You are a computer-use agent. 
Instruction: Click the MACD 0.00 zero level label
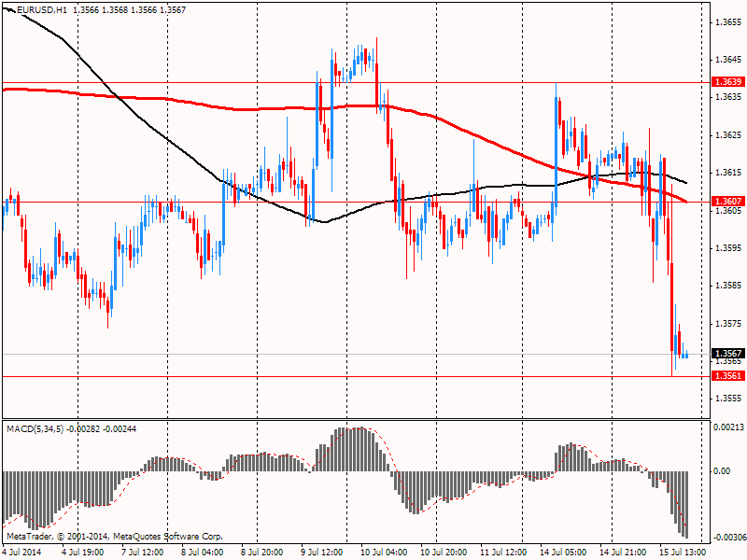pyautogui.click(x=722, y=471)
